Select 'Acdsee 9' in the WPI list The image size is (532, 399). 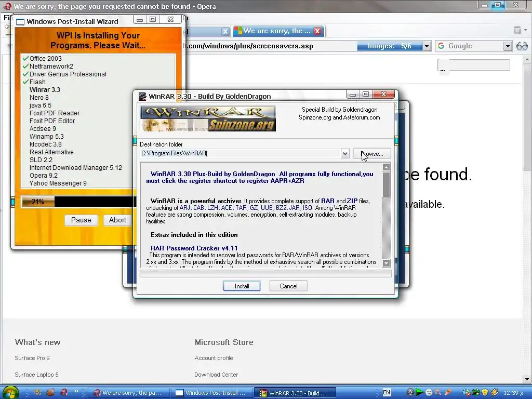43,129
